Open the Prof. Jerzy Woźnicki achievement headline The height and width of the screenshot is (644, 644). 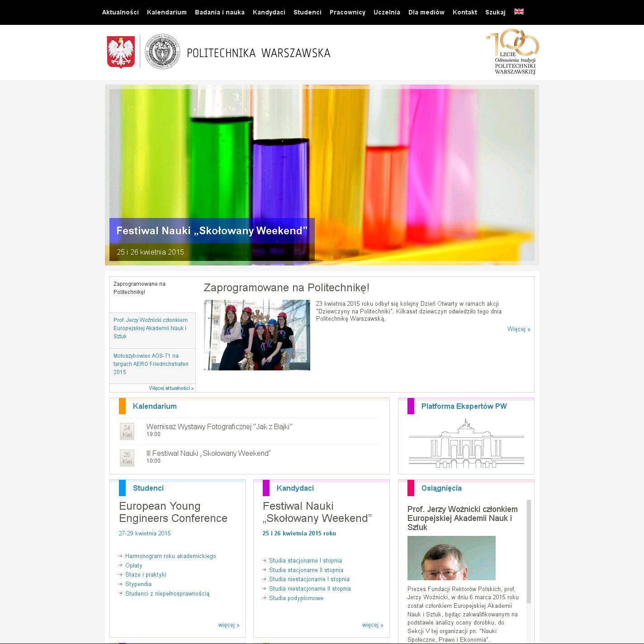463,518
